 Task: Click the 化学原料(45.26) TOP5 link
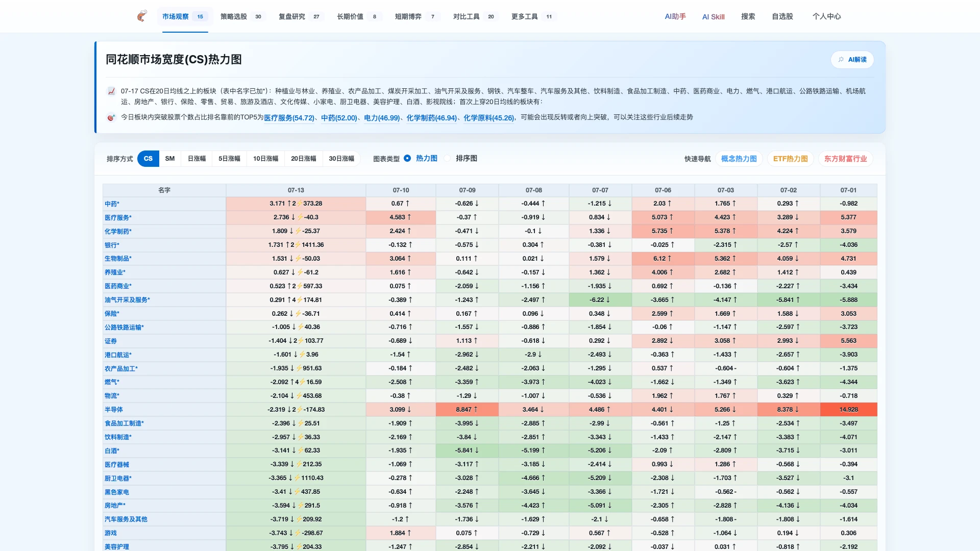click(x=488, y=118)
